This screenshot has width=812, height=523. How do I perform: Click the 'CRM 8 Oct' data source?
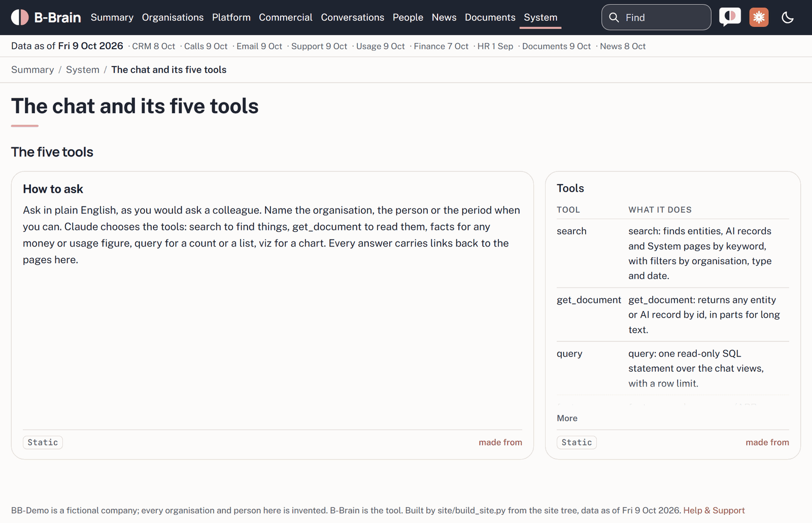point(154,46)
